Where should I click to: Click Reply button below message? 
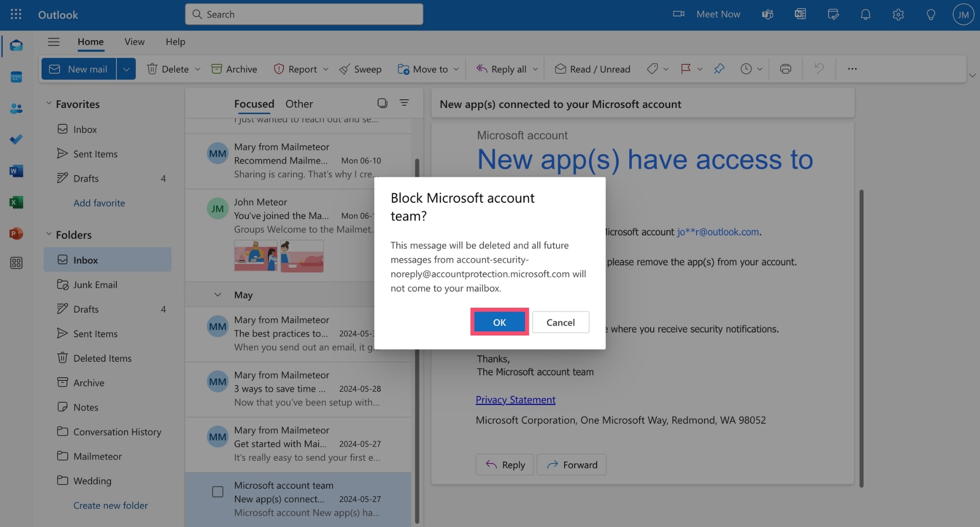(x=504, y=464)
